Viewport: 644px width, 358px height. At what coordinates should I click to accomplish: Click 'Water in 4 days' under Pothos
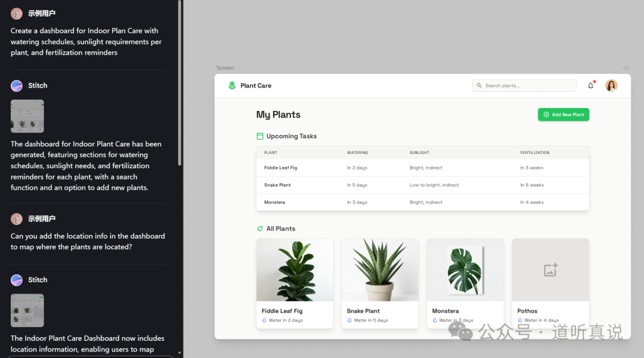click(x=541, y=320)
